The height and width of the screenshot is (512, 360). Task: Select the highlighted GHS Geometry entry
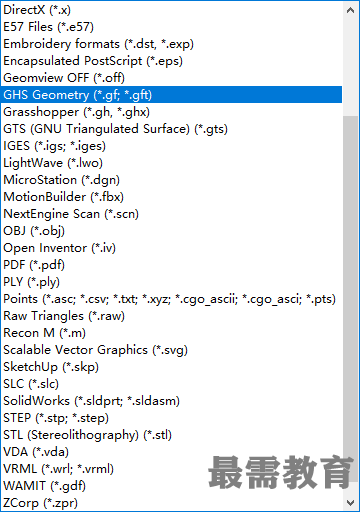pos(171,95)
